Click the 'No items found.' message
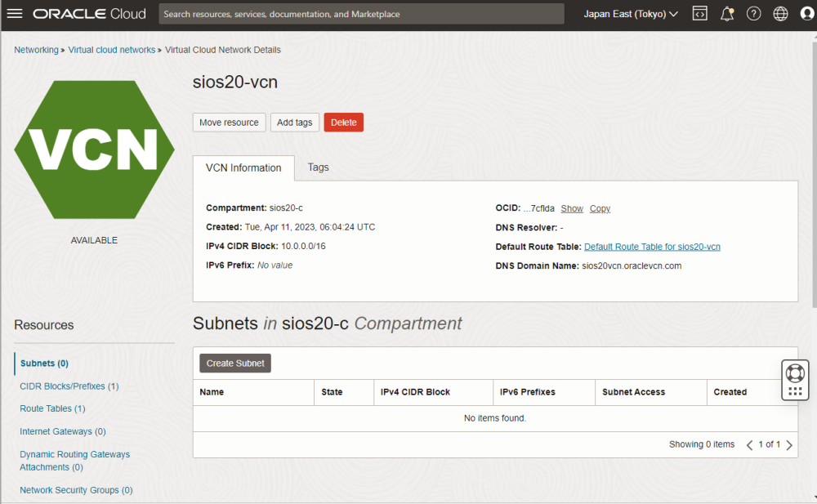 [x=495, y=418]
